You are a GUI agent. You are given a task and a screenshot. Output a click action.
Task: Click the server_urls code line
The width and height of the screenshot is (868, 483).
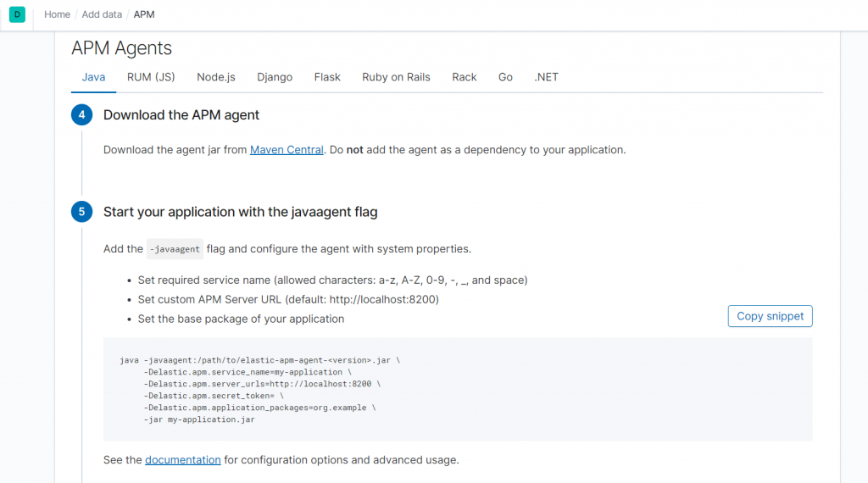tap(262, 384)
